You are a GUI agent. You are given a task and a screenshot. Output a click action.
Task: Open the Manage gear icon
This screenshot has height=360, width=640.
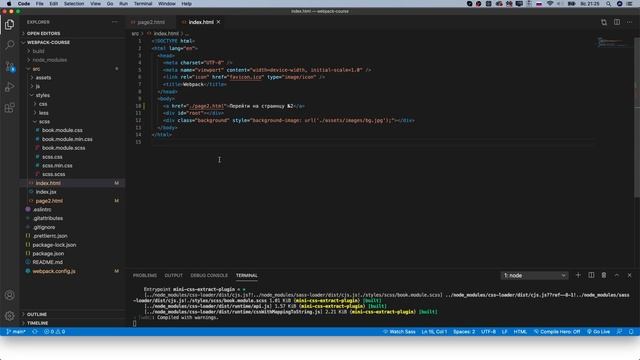[x=9, y=316]
